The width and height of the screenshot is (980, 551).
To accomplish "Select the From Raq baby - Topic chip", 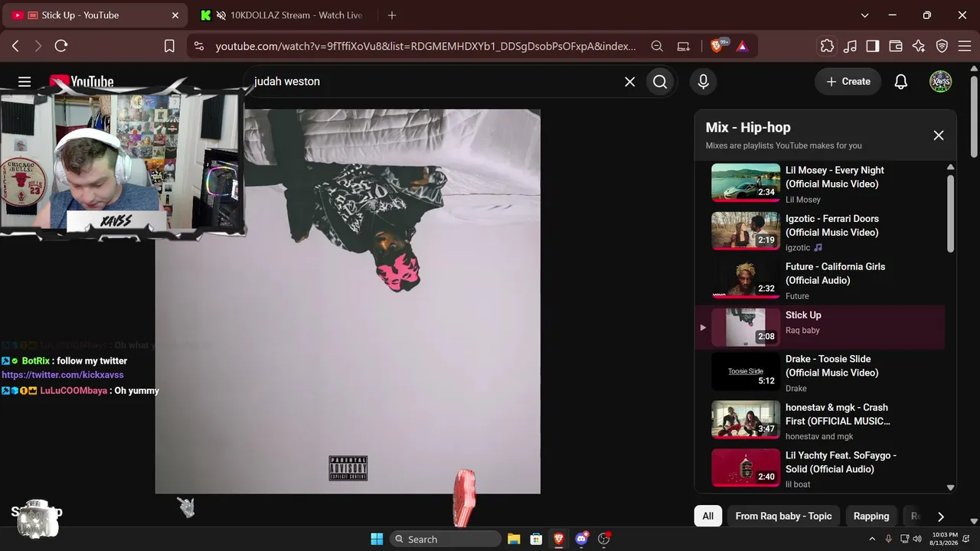I will click(x=783, y=516).
